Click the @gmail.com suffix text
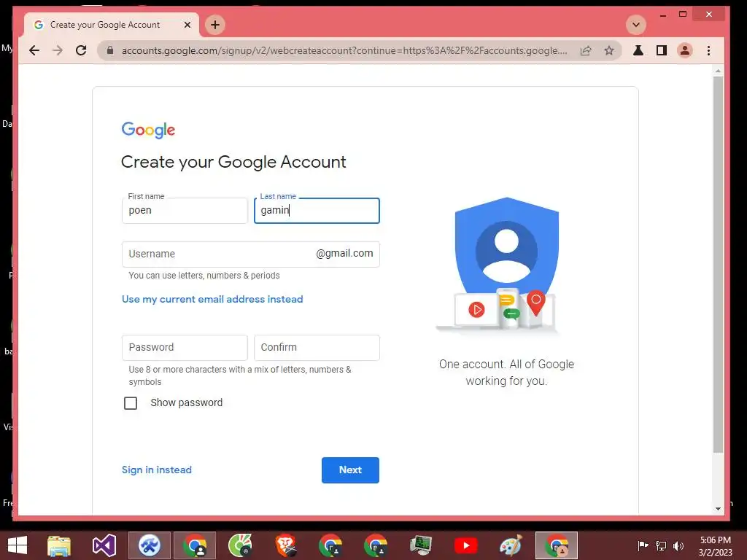The image size is (747, 560). tap(344, 253)
